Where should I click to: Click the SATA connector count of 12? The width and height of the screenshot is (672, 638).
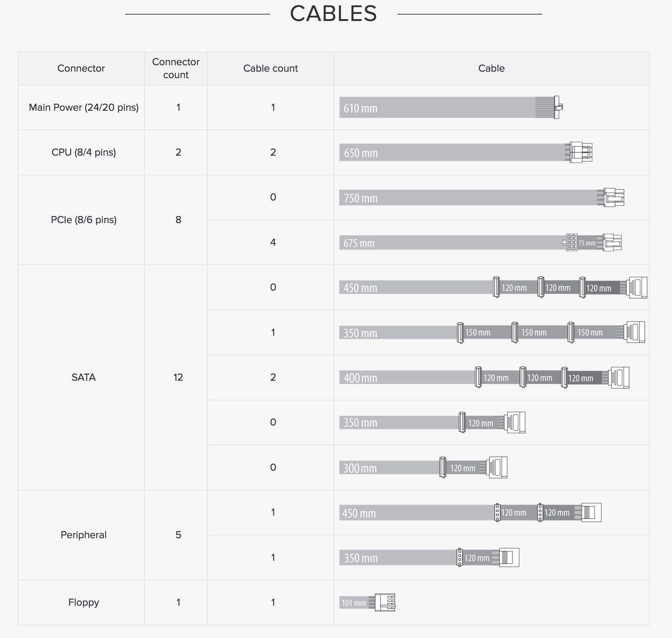tap(178, 377)
